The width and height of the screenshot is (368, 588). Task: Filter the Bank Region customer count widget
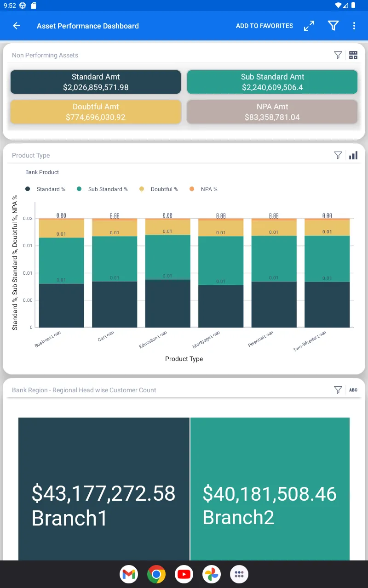coord(338,390)
